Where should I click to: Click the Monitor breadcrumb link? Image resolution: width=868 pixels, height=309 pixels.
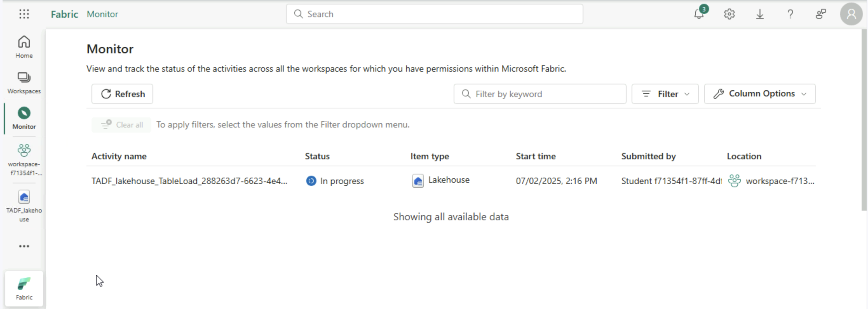[x=102, y=14]
